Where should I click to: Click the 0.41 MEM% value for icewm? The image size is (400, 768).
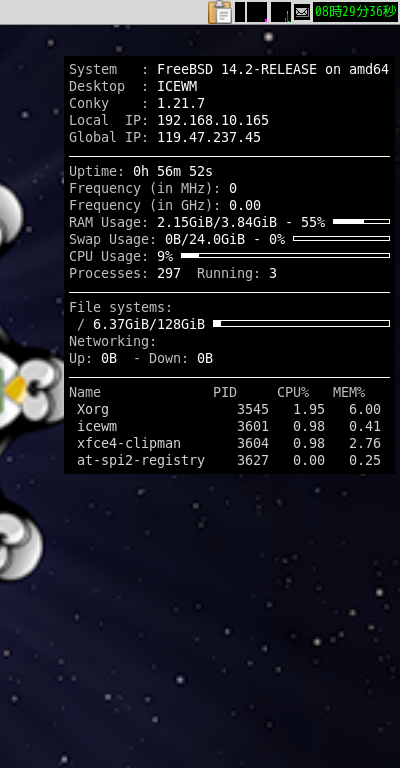pyautogui.click(x=365, y=427)
